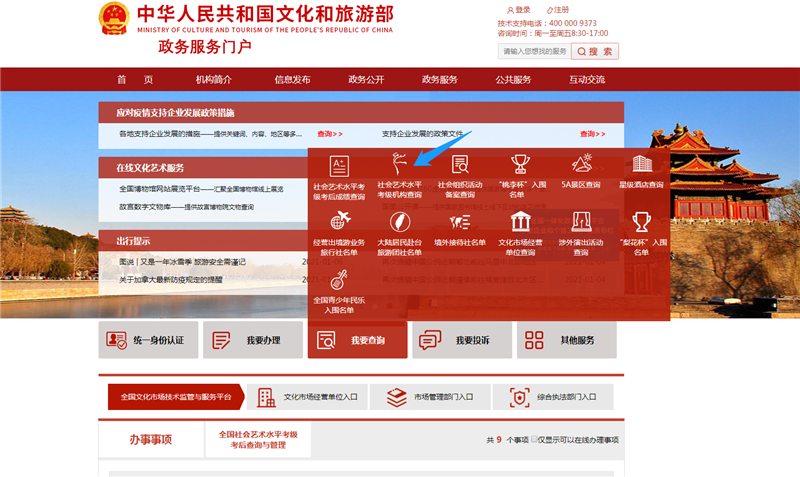Click 我要办理 document edit icon

coord(221,340)
